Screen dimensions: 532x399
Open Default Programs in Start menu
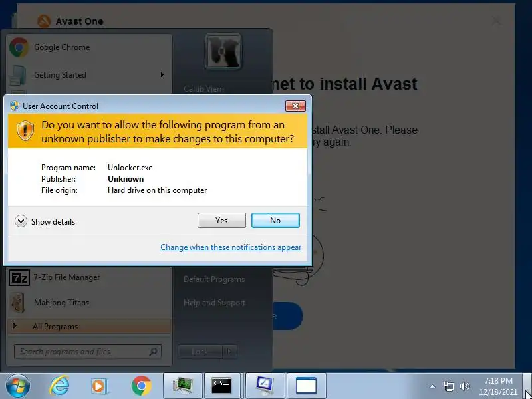click(214, 279)
